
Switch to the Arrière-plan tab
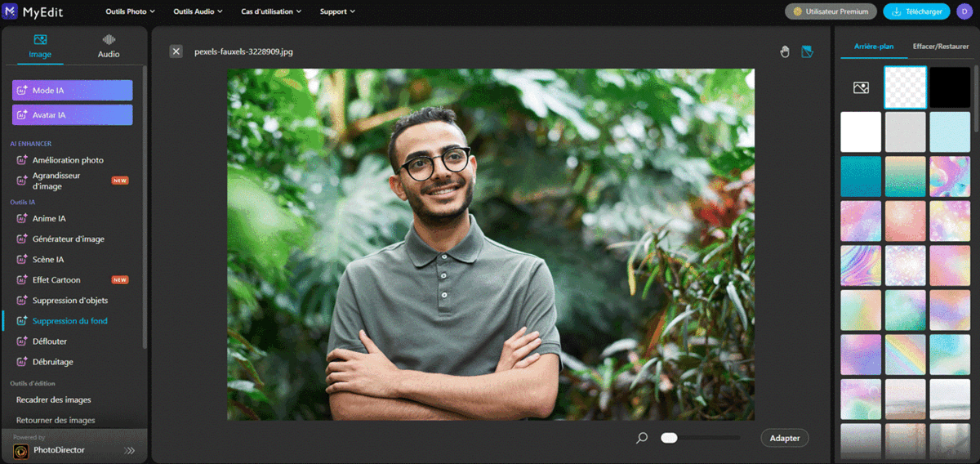(x=874, y=47)
